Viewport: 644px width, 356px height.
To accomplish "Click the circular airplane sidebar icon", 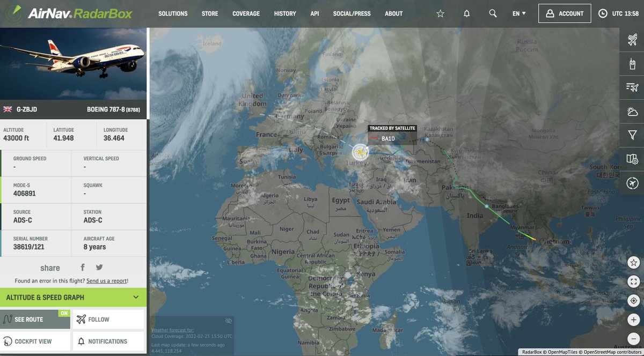I will (632, 183).
